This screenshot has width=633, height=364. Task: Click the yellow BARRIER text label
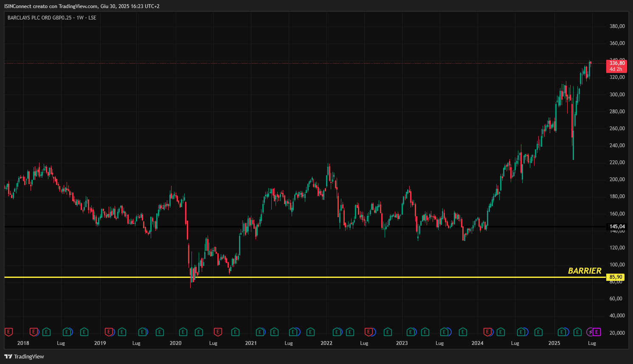(x=585, y=271)
